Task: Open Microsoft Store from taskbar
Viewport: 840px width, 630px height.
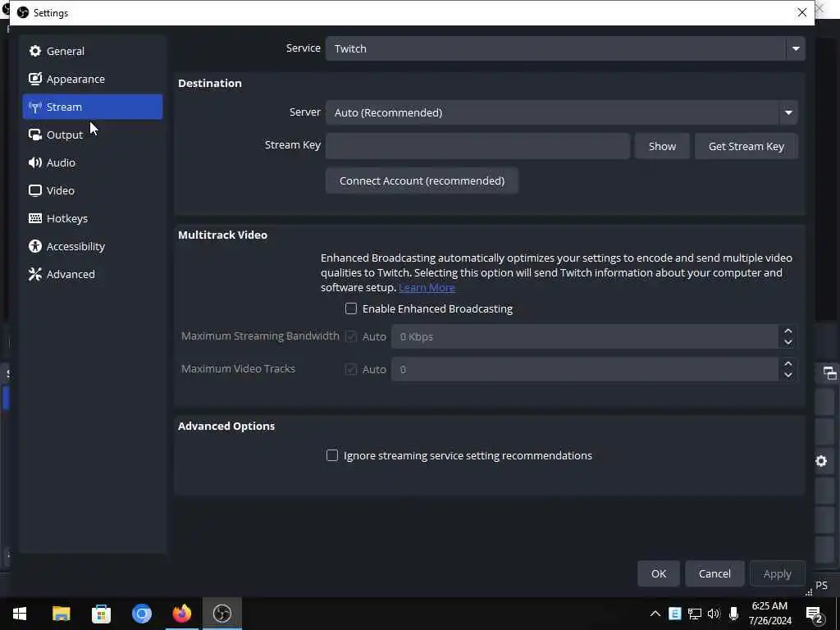Action: click(101, 614)
